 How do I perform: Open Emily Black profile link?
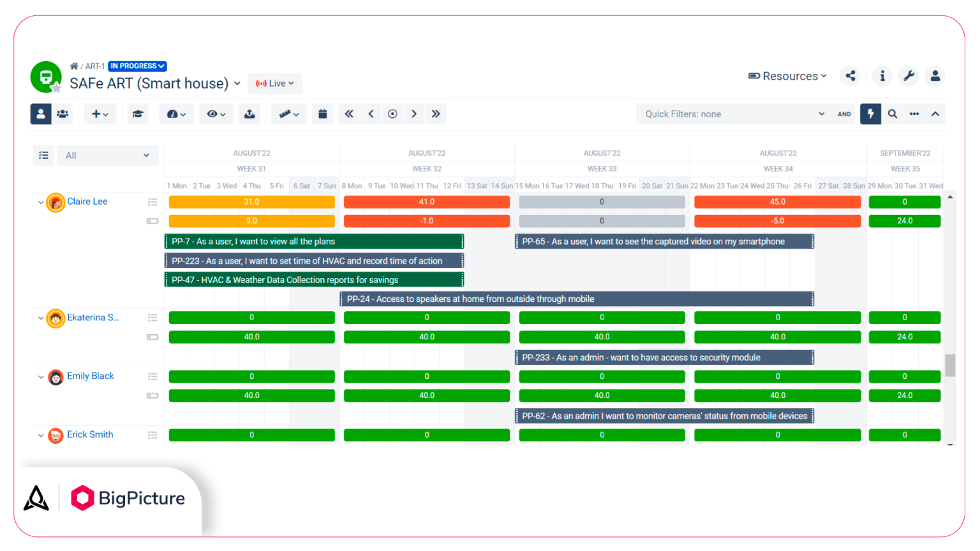point(91,376)
